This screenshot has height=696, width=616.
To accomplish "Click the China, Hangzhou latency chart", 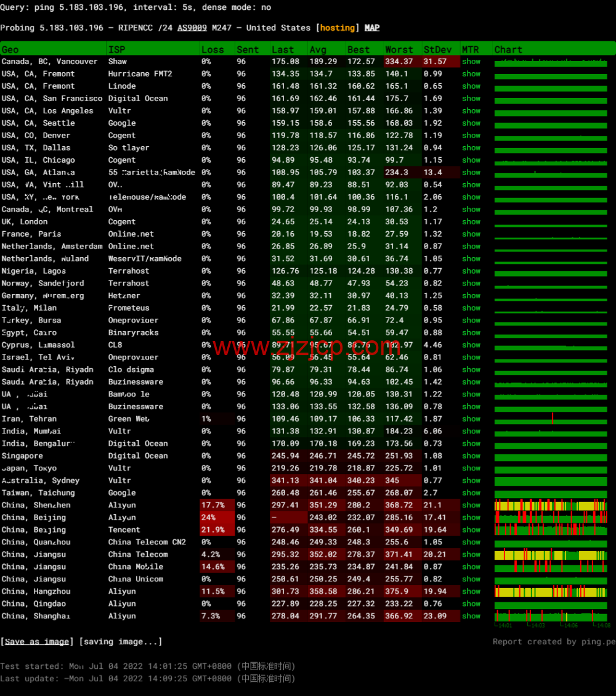I will click(x=551, y=592).
